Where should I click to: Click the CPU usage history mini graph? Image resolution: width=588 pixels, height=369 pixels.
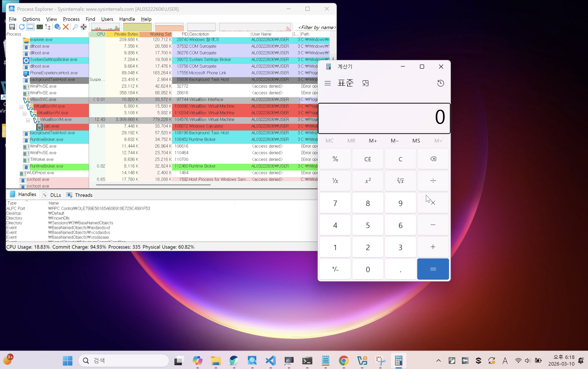105,27
